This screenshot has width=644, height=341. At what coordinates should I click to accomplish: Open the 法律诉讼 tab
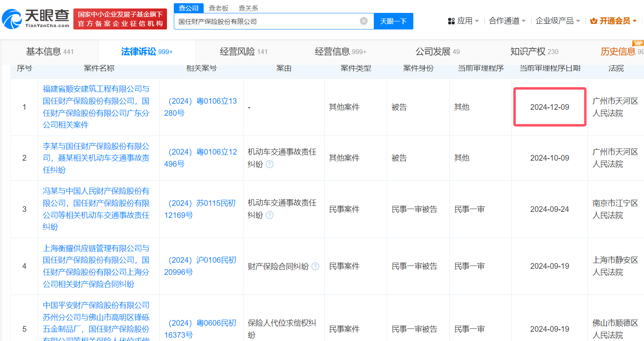pos(147,52)
